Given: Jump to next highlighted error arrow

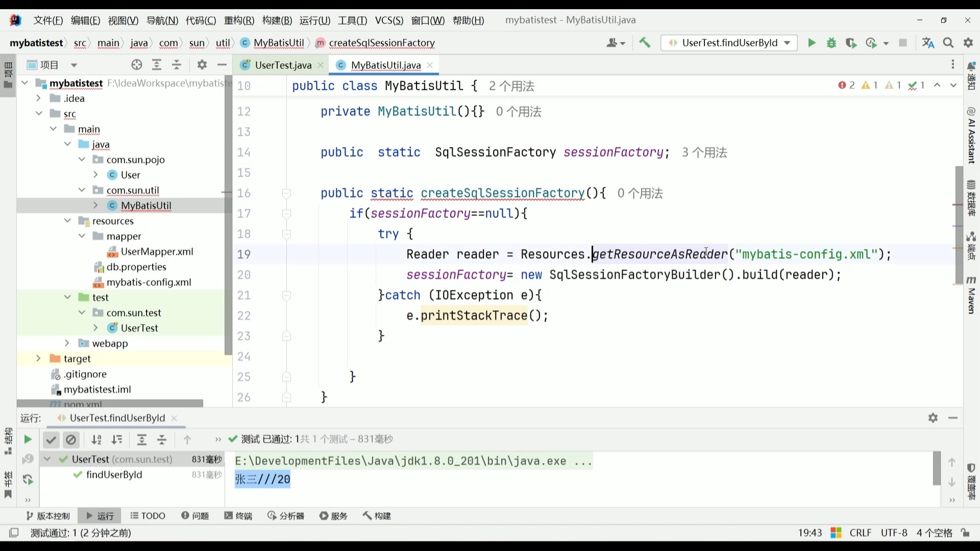Looking at the screenshot, I should 953,85.
